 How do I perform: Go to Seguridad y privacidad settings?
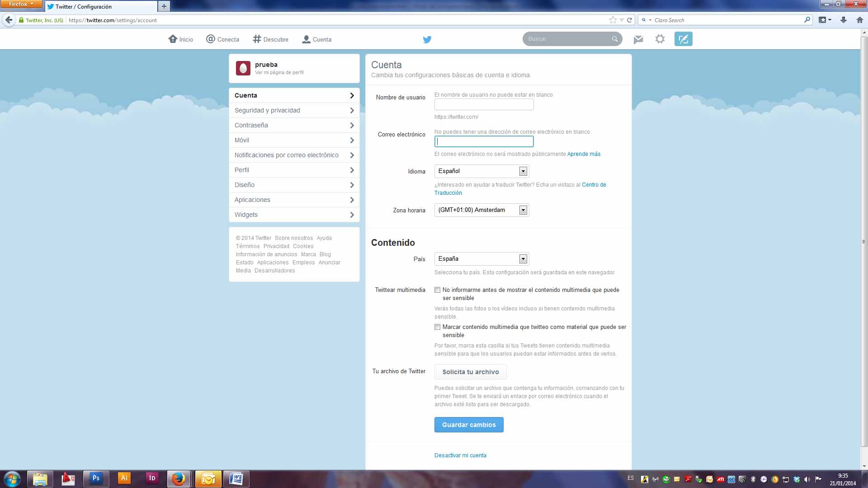click(x=294, y=110)
